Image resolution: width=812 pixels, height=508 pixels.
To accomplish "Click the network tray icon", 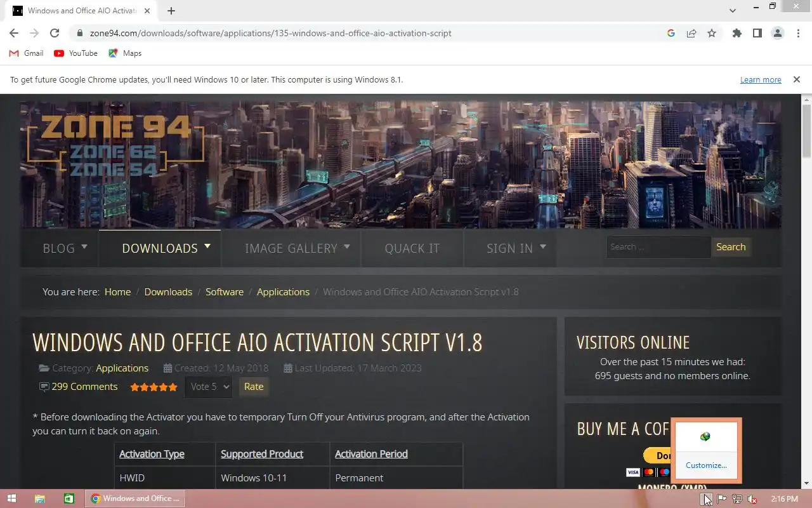I will point(737,498).
